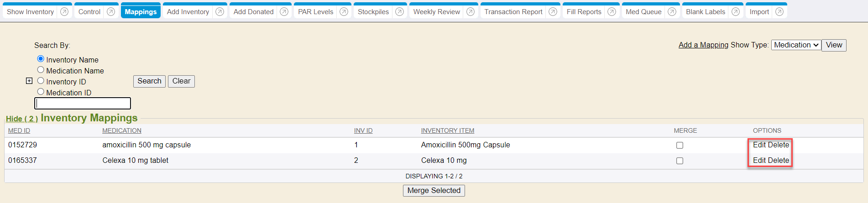
Task: Open the Fill Reports tab
Action: [x=584, y=12]
